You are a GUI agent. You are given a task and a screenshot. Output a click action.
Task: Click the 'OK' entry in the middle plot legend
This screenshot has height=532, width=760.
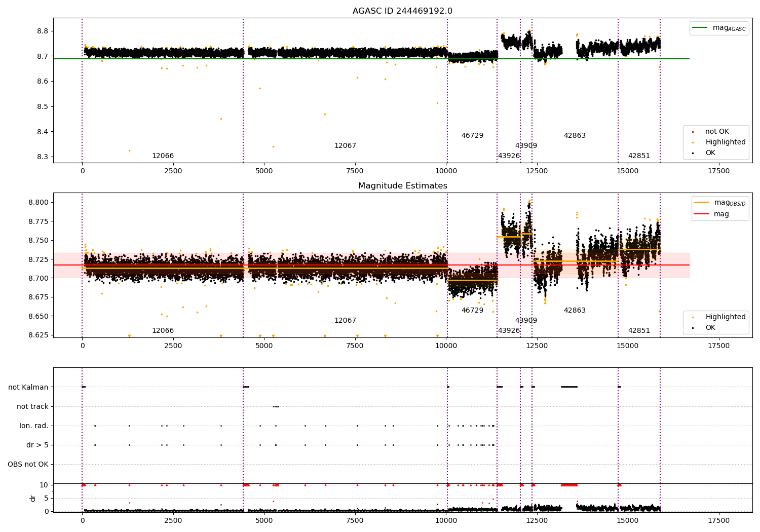[704, 328]
